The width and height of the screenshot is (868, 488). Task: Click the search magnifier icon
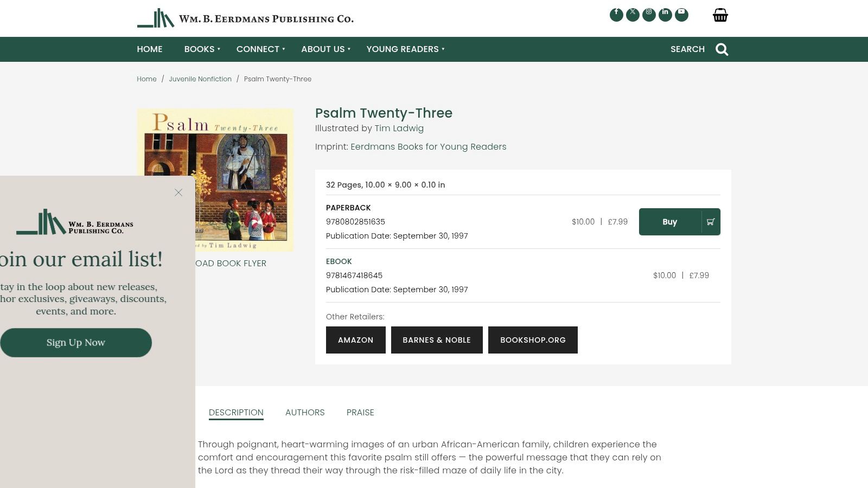[722, 49]
